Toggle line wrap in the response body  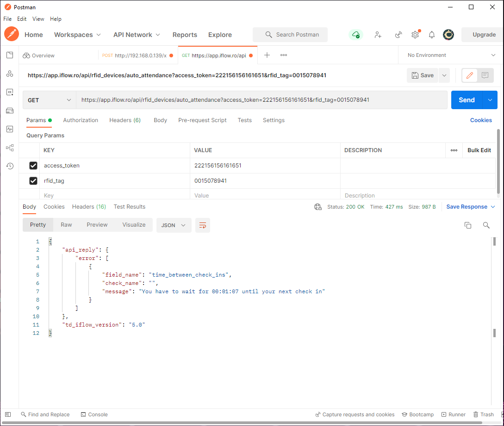[203, 225]
